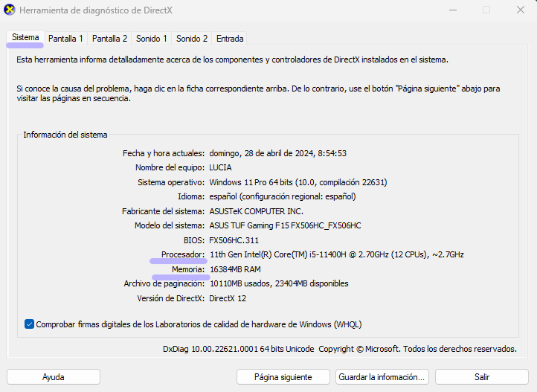Go to Página siguiente

click(x=283, y=377)
